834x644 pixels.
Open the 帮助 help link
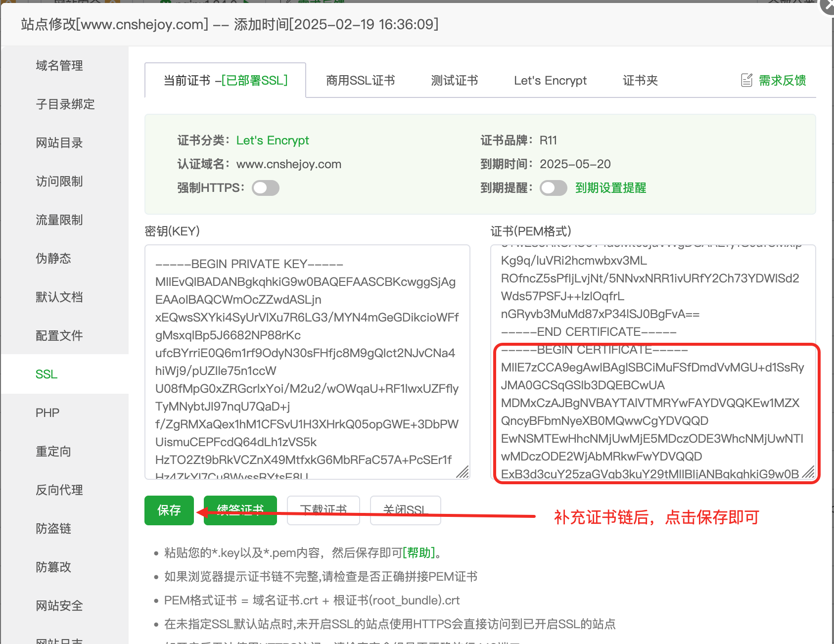[419, 552]
